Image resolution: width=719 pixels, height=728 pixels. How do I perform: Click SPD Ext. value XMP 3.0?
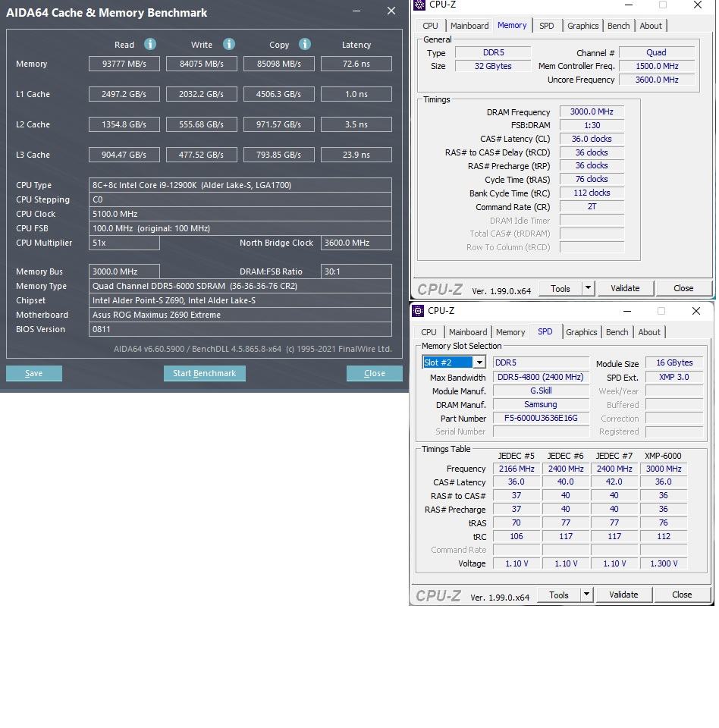click(674, 377)
